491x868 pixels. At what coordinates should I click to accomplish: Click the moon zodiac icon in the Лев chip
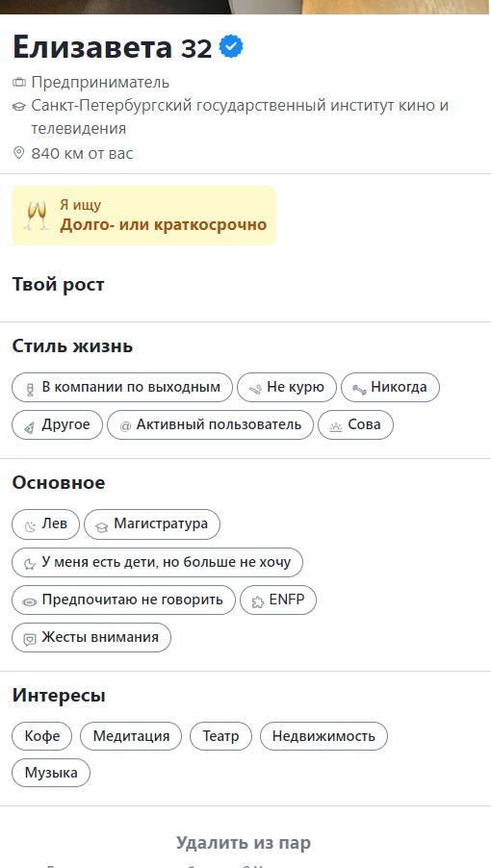[x=31, y=526]
